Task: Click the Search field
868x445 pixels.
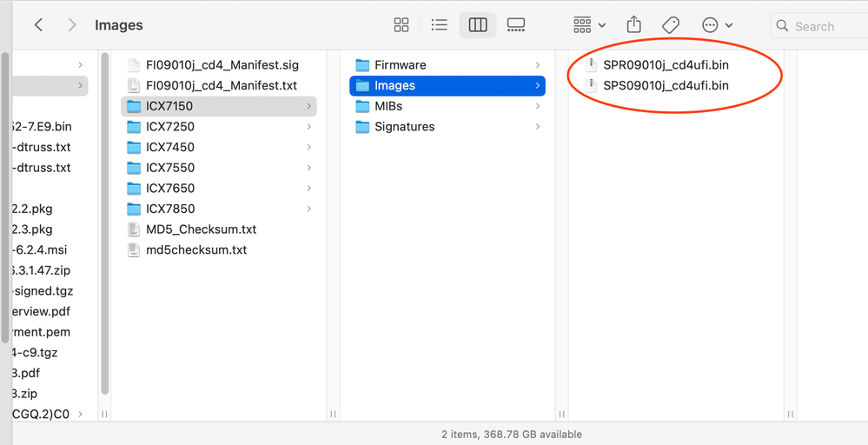Action: point(821,26)
